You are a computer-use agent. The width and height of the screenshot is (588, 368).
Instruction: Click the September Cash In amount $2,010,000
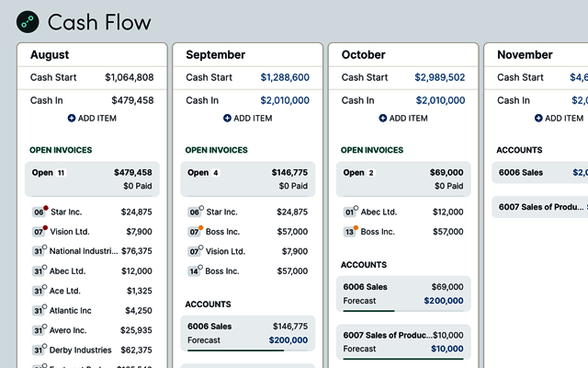[x=284, y=100]
